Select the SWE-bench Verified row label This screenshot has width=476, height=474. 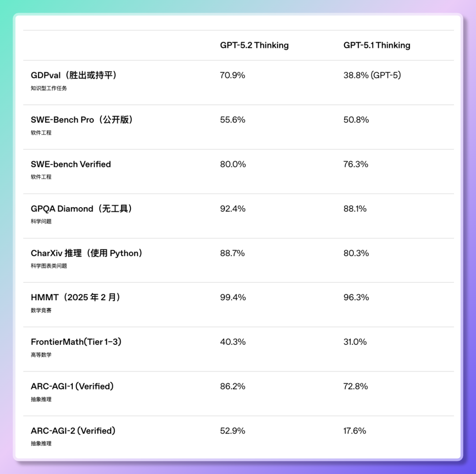point(71,164)
